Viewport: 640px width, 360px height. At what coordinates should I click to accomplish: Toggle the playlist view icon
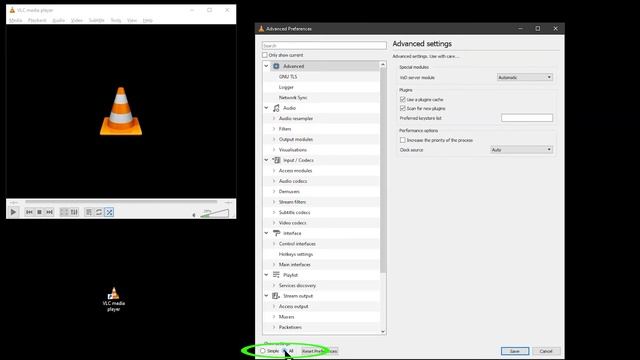coord(89,212)
